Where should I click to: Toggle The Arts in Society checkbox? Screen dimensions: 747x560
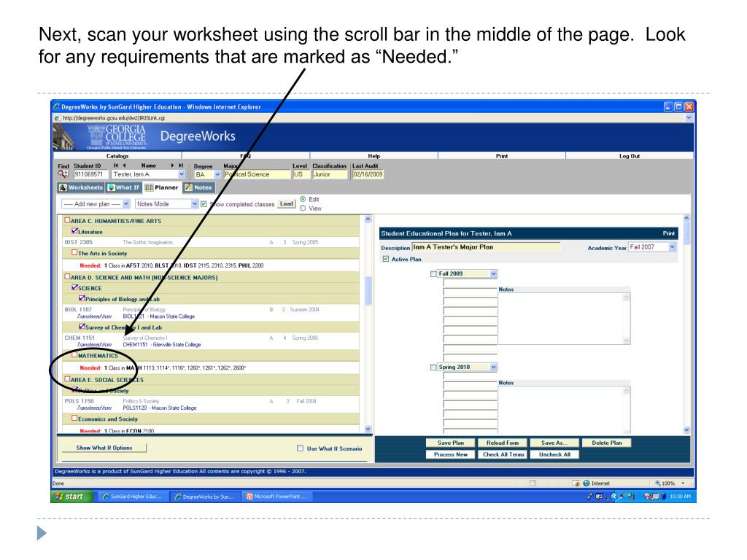click(x=74, y=252)
